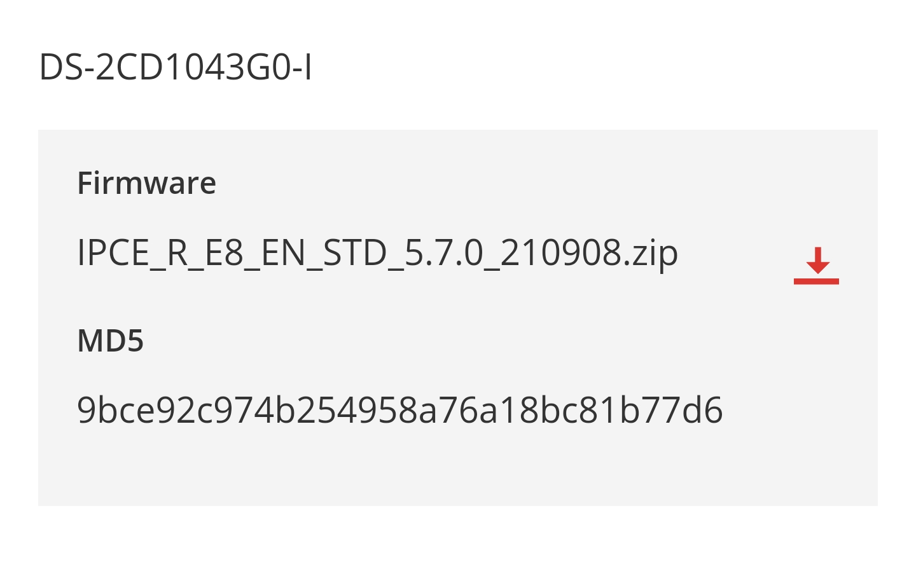Click the MD5 checksum 9bce92c974b254958a76a18bc81b77d6
Image resolution: width=916 pixels, height=588 pixels.
click(x=399, y=410)
